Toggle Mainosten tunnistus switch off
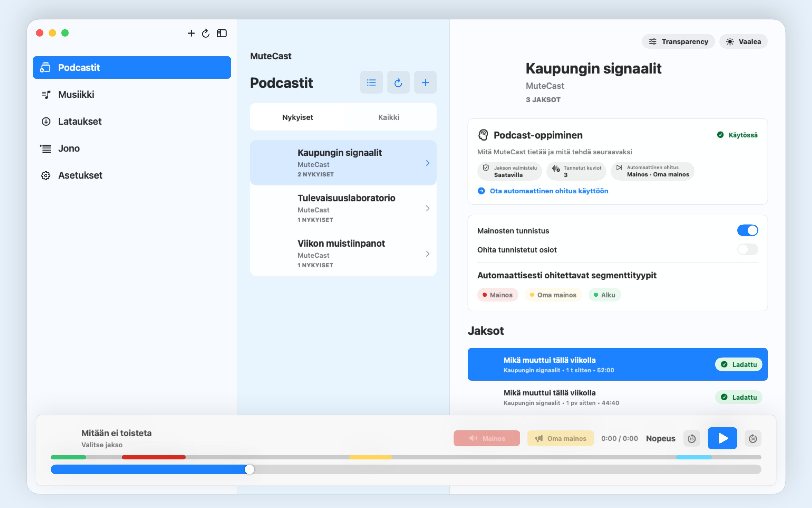Image resolution: width=812 pixels, height=508 pixels. [x=747, y=231]
